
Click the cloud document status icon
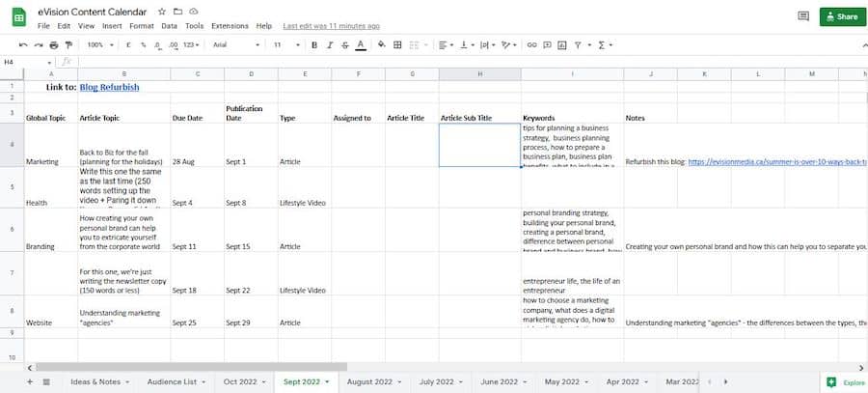pos(193,12)
